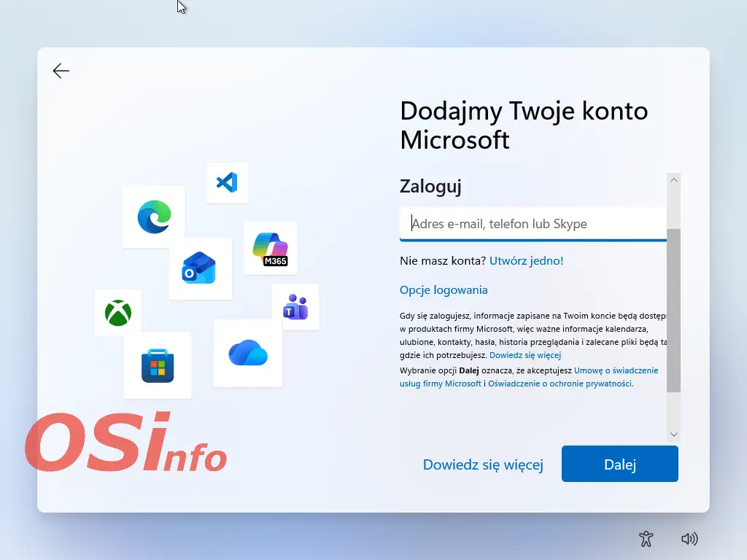Click the OneDrive cloud icon
This screenshot has width=747, height=560.
[248, 354]
